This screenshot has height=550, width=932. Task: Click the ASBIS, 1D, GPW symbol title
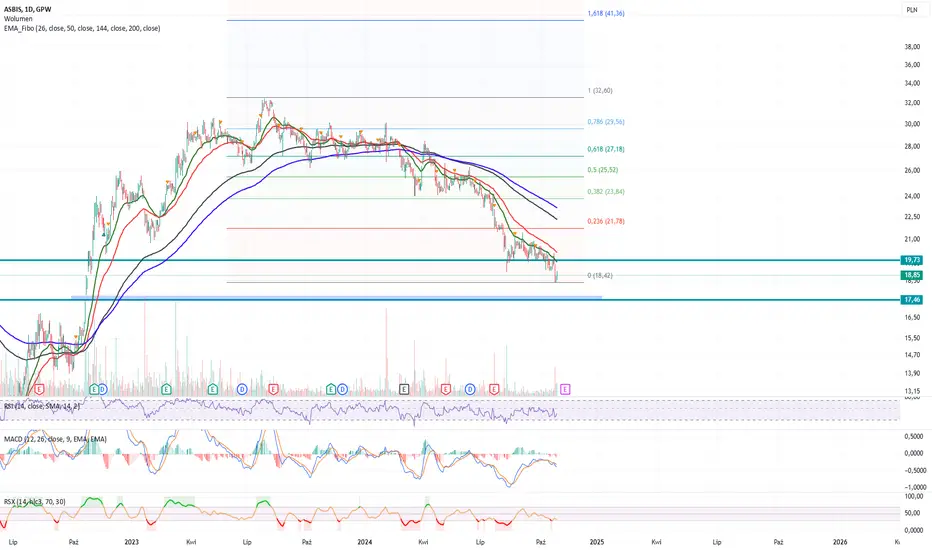tap(27, 10)
